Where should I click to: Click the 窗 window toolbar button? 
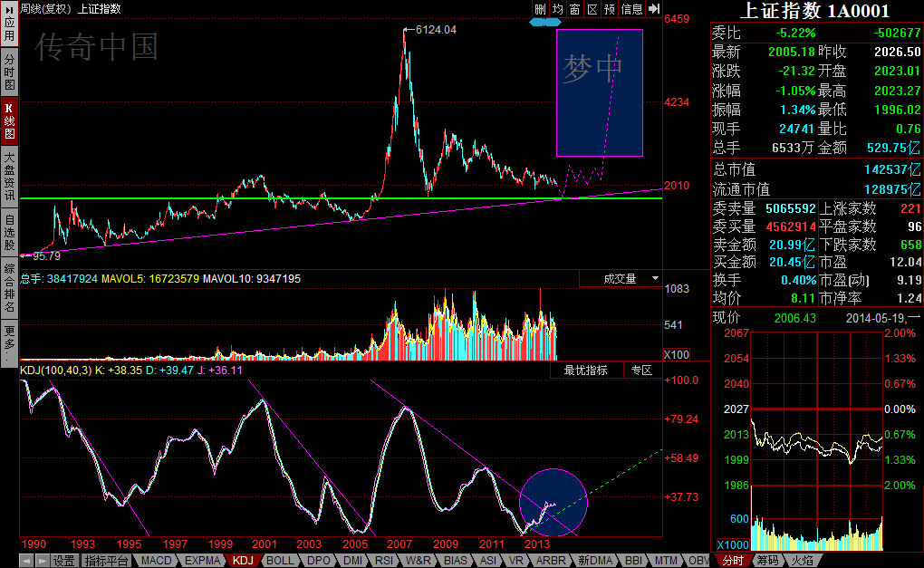coord(575,9)
